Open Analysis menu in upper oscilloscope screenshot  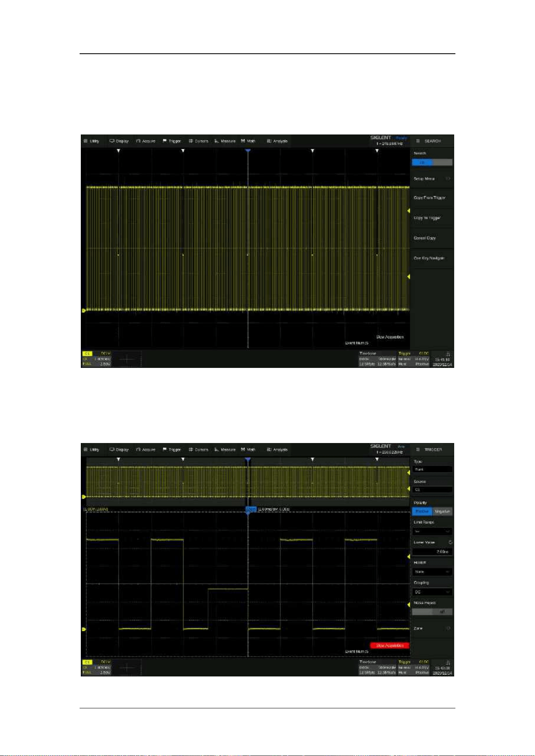click(x=277, y=141)
